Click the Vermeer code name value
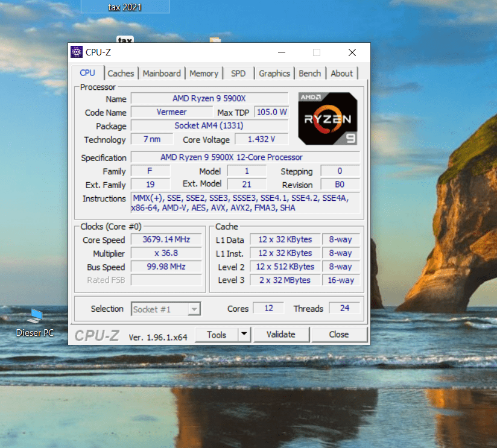This screenshot has width=497, height=448. coord(172,112)
